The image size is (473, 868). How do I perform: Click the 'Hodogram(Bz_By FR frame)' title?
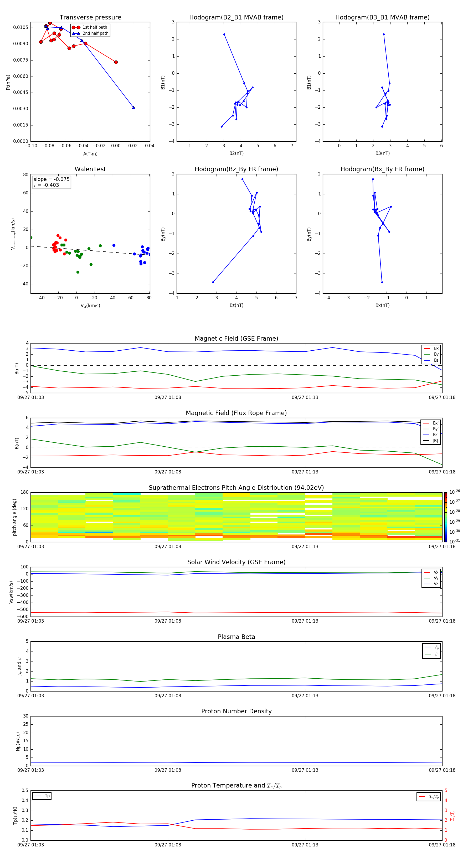pyautogui.click(x=236, y=169)
